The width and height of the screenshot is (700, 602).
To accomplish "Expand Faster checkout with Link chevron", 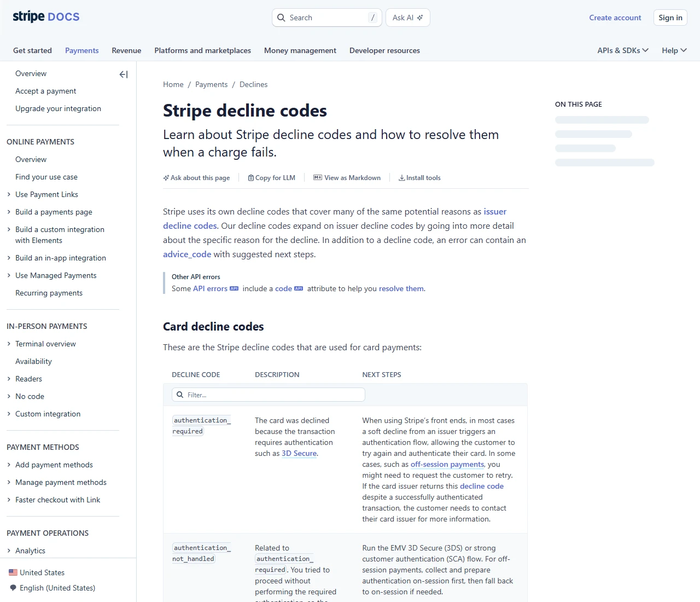I will [x=9, y=500].
